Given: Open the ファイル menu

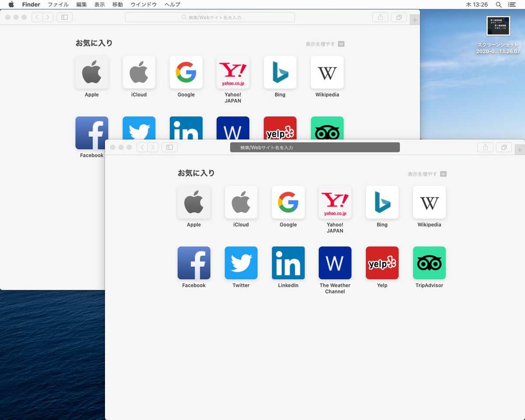Looking at the screenshot, I should [x=58, y=4].
